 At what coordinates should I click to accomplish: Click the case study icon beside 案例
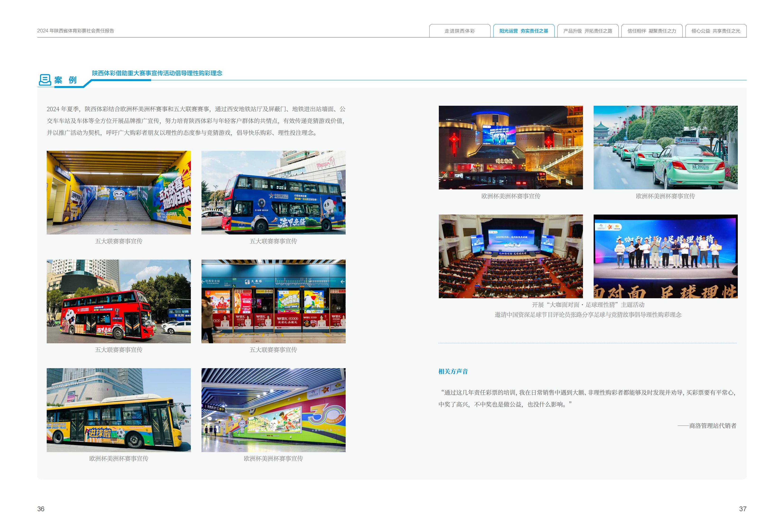tap(45, 80)
